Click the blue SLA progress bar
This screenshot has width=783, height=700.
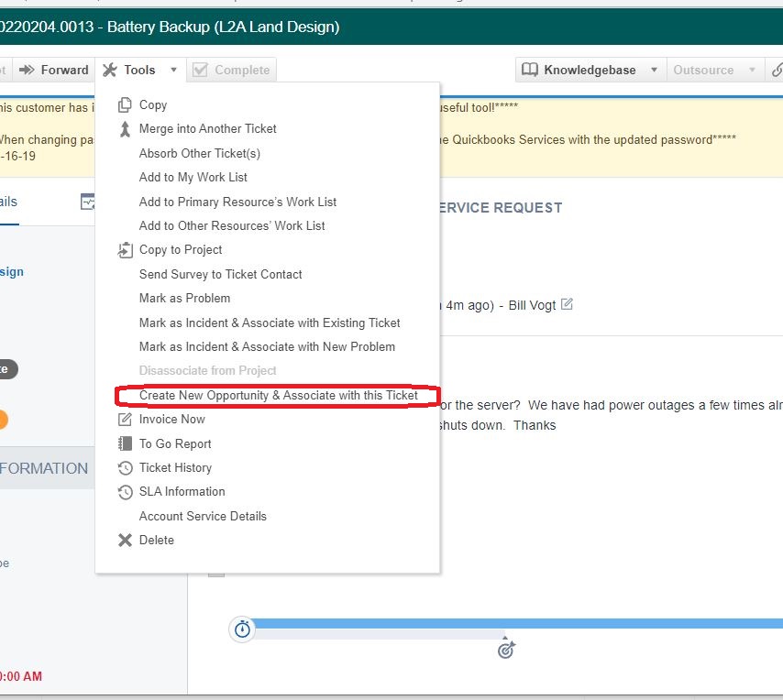[513, 624]
